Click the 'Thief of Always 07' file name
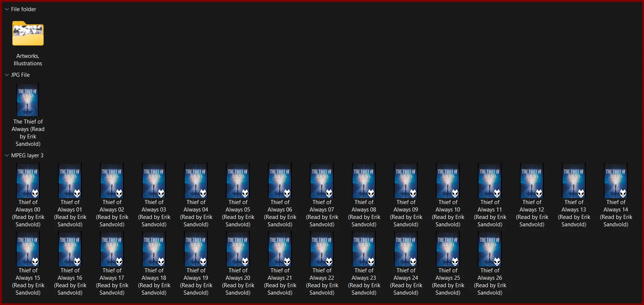Image resolution: width=644 pixels, height=305 pixels. (322, 213)
